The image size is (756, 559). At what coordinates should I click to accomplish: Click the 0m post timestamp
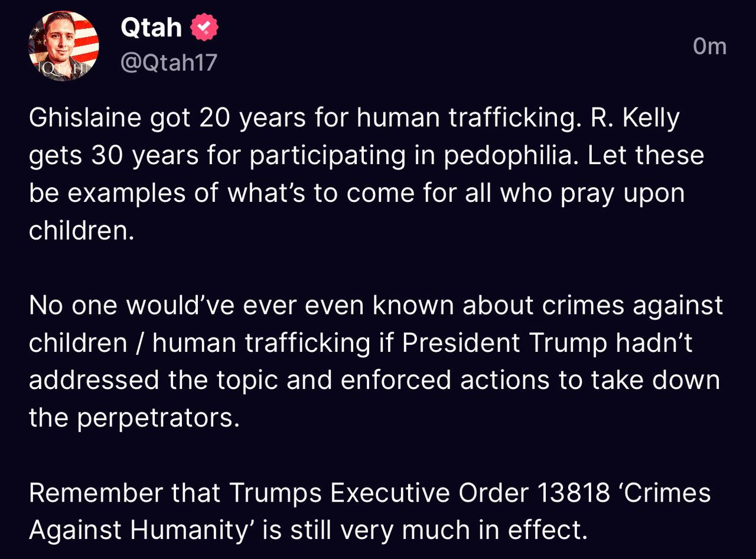click(x=709, y=46)
